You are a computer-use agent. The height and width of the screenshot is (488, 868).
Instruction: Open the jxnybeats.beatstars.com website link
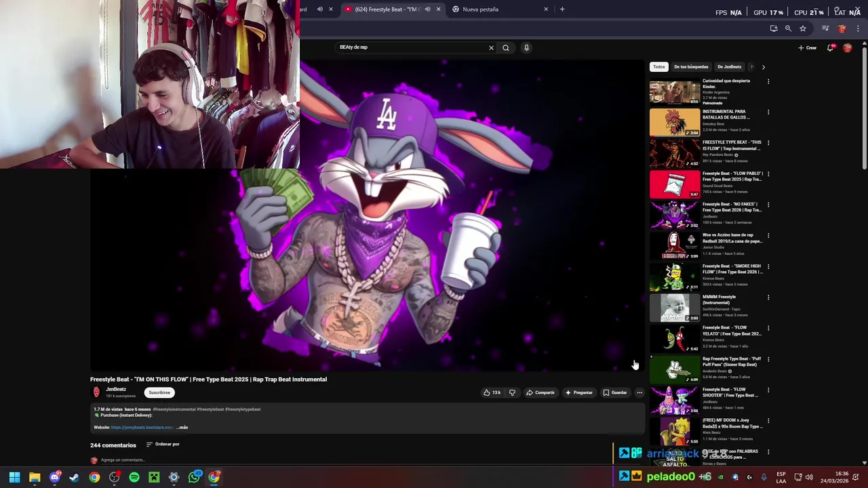tap(142, 428)
